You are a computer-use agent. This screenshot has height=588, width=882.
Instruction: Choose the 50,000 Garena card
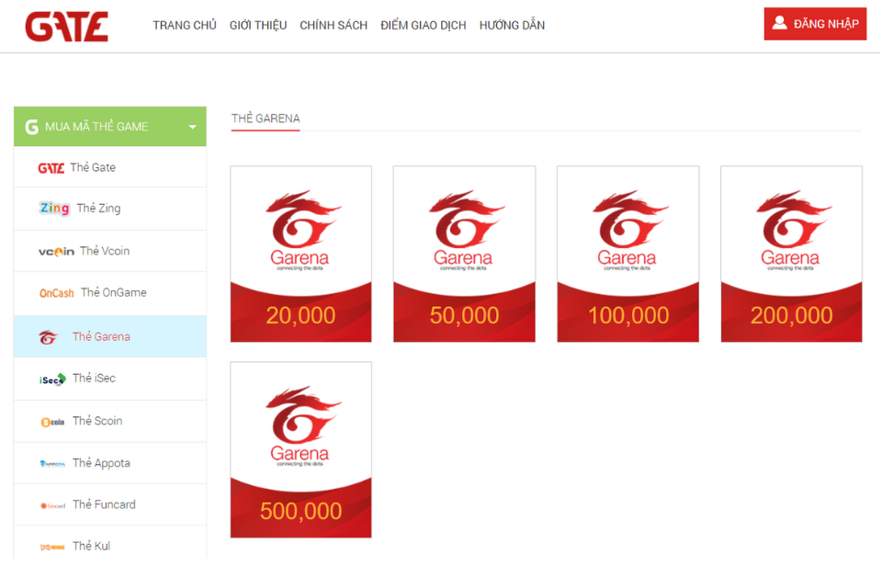(x=464, y=254)
